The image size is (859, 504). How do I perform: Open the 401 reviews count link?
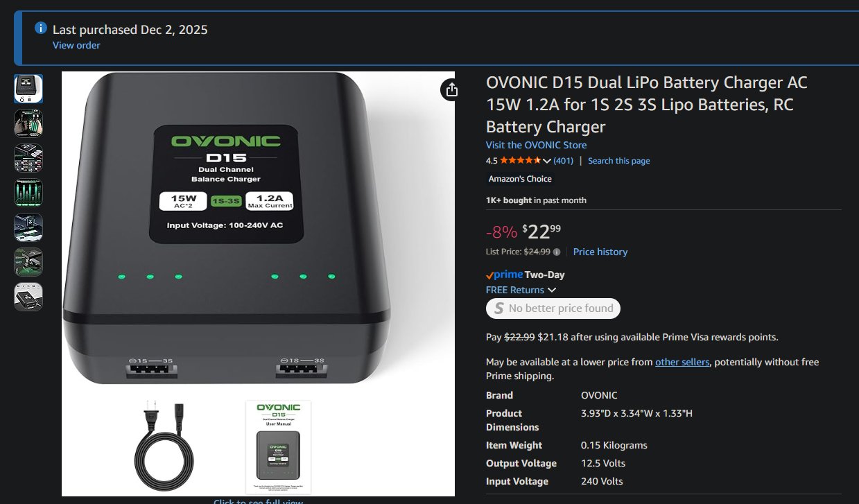click(563, 161)
